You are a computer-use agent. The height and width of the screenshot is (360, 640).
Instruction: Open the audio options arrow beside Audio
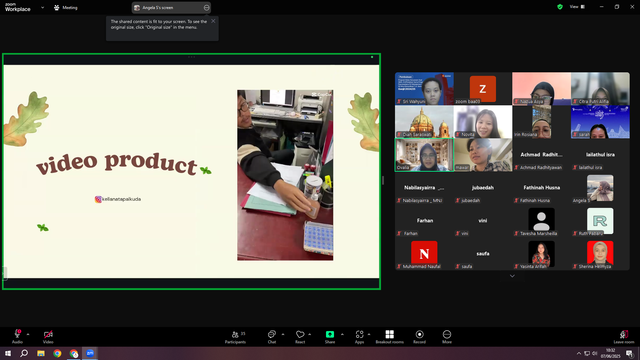coord(28,334)
